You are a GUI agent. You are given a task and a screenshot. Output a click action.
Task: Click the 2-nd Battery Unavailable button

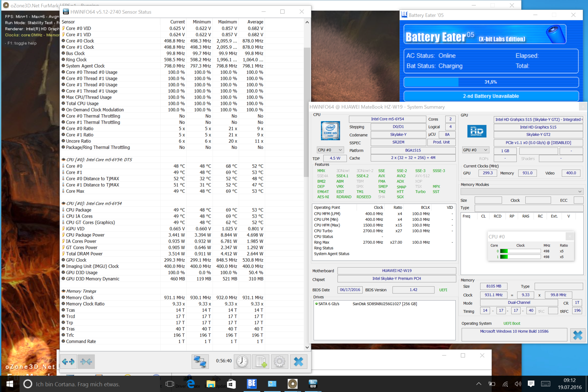point(491,96)
